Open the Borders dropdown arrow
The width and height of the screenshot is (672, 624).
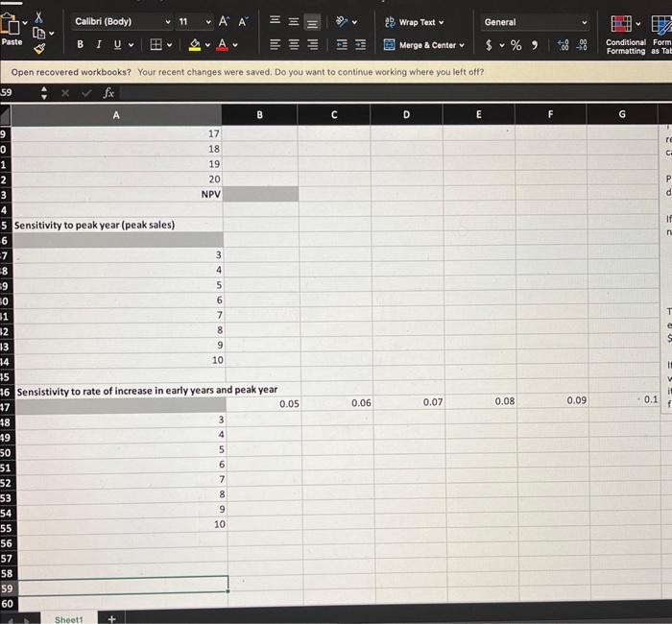point(170,44)
